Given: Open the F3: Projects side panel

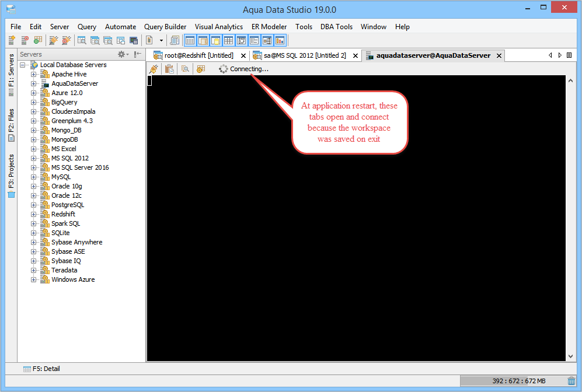Looking at the screenshot, I should coord(11,176).
